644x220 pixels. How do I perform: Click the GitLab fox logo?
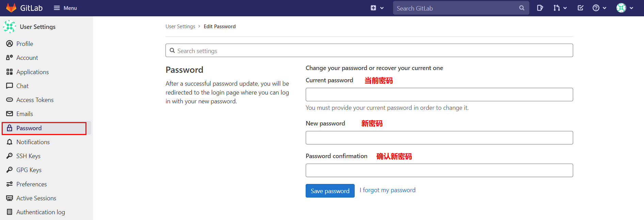click(11, 8)
